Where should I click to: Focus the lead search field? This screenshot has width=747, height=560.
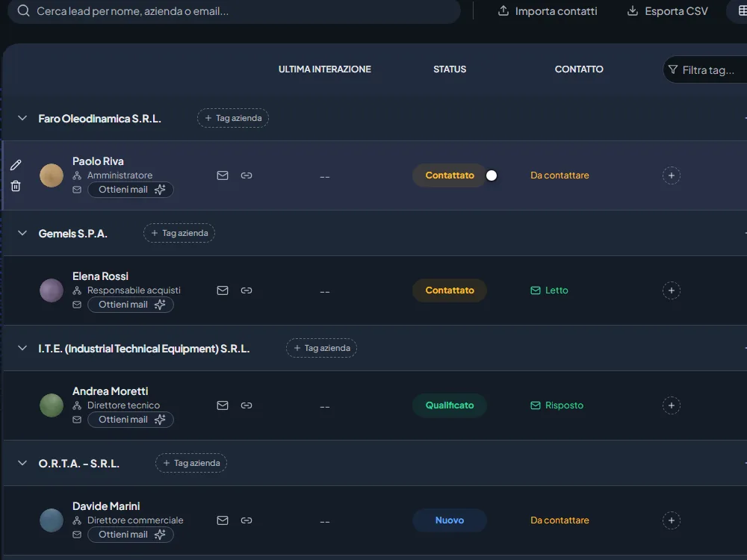pyautogui.click(x=234, y=11)
